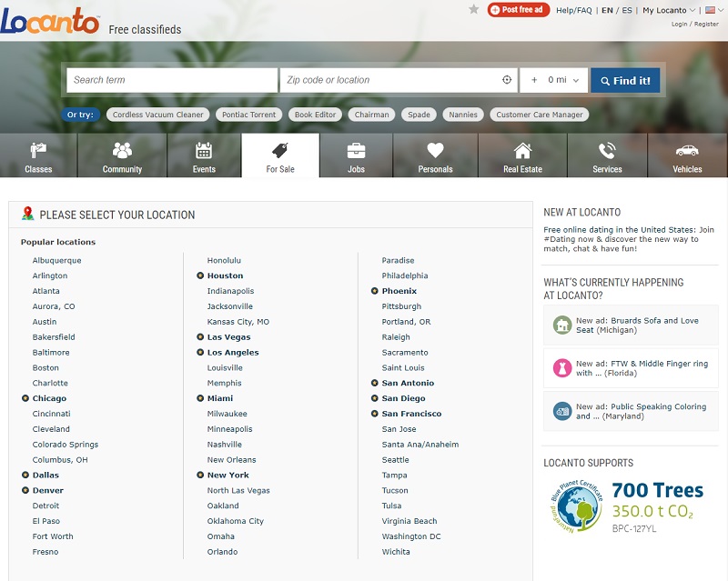
Task: Try the Customer Care Manager suggestion
Action: click(540, 115)
